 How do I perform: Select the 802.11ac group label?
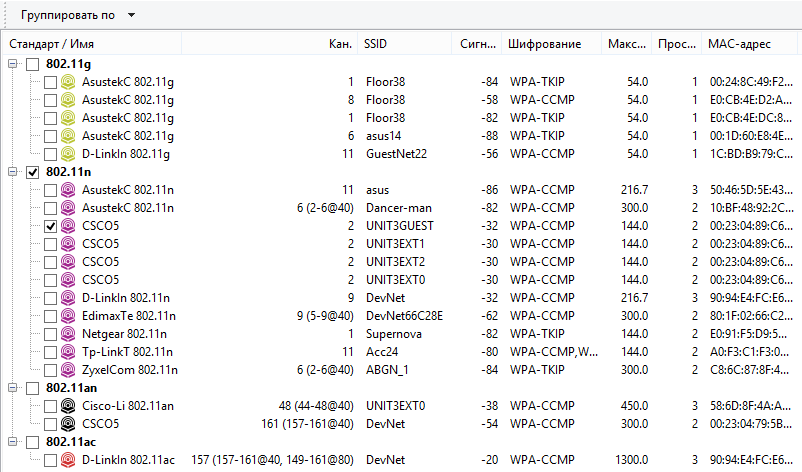(x=71, y=442)
